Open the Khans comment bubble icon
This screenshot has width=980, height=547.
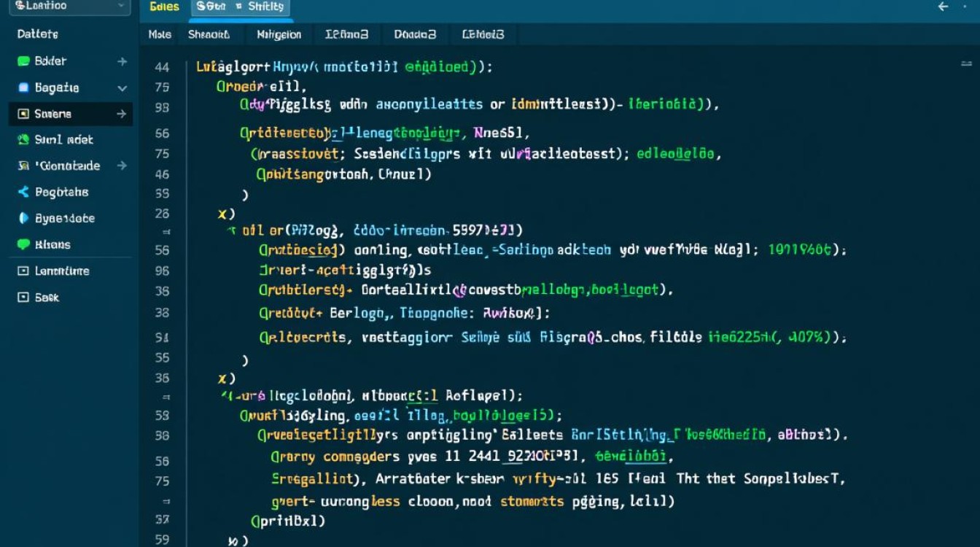[22, 244]
